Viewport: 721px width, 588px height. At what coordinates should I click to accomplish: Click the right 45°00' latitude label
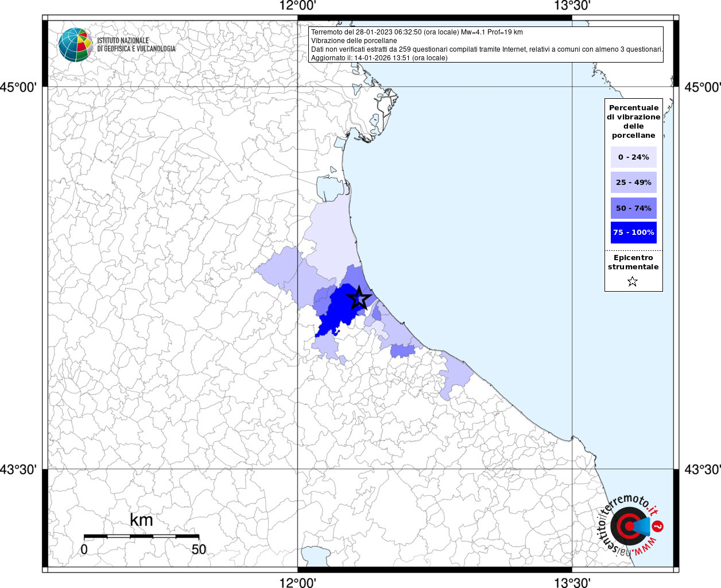click(x=703, y=87)
